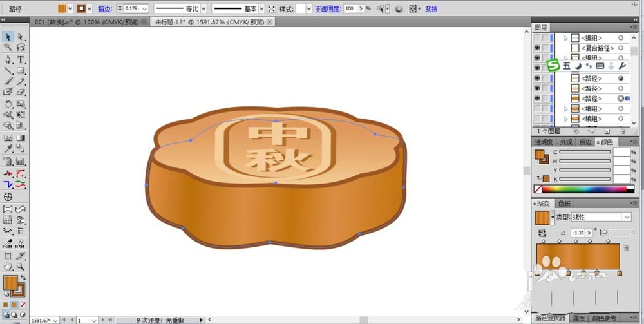Open the 基本 brush definition dropdown
This screenshot has height=324, width=644.
261,8
